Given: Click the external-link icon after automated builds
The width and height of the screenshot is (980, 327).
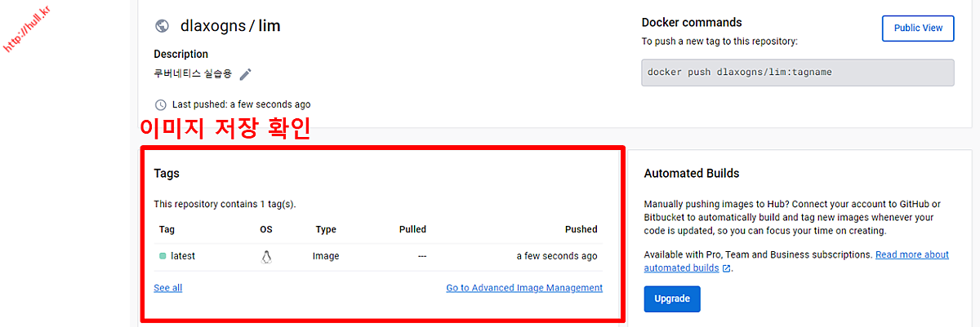Looking at the screenshot, I should (726, 268).
